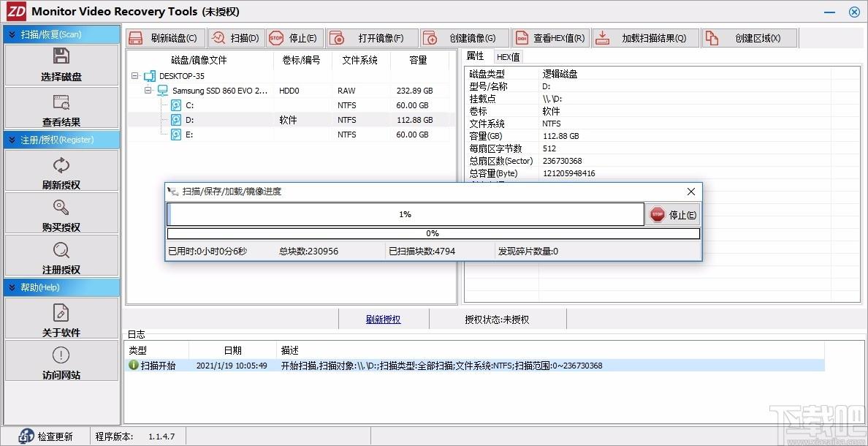Click the 扫描(D) scan toolbar button
Viewport: 868px width, 446px height.
tap(237, 38)
